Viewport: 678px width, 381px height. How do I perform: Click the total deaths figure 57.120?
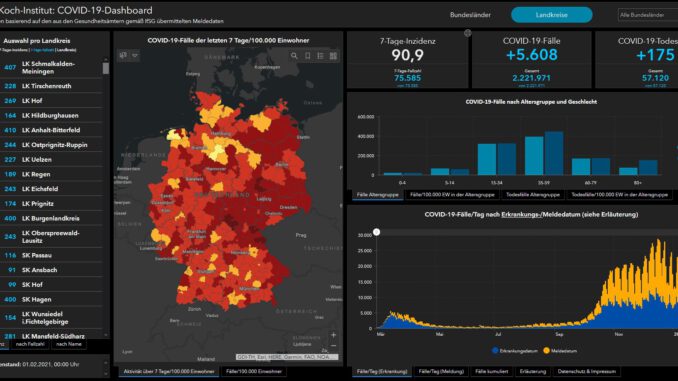coord(655,78)
